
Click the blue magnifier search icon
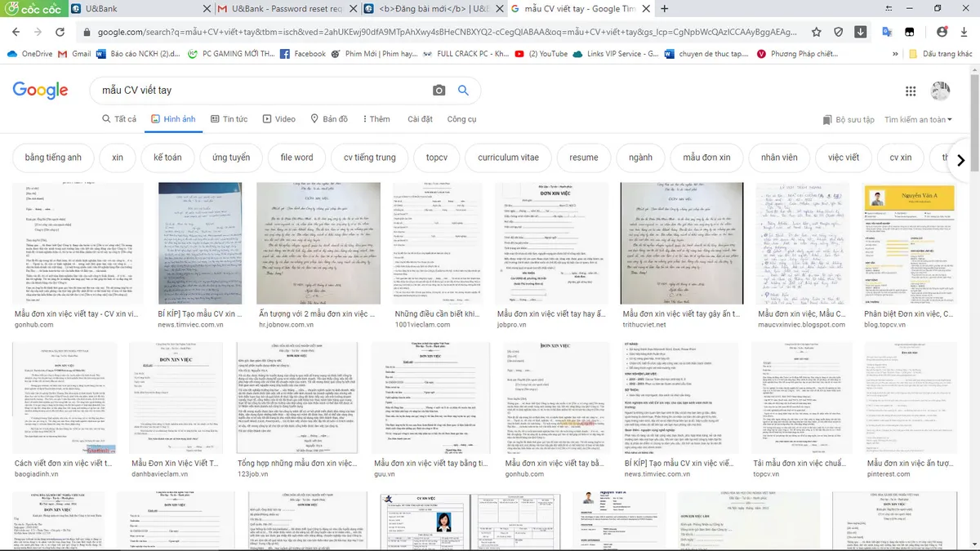point(463,91)
